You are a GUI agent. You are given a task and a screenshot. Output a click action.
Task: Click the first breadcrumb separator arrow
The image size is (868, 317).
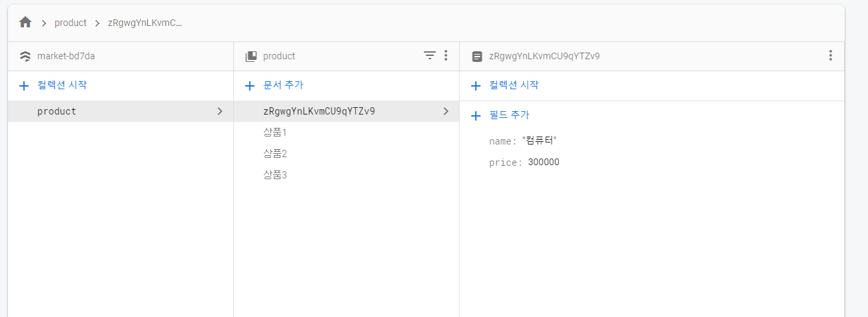(x=44, y=23)
